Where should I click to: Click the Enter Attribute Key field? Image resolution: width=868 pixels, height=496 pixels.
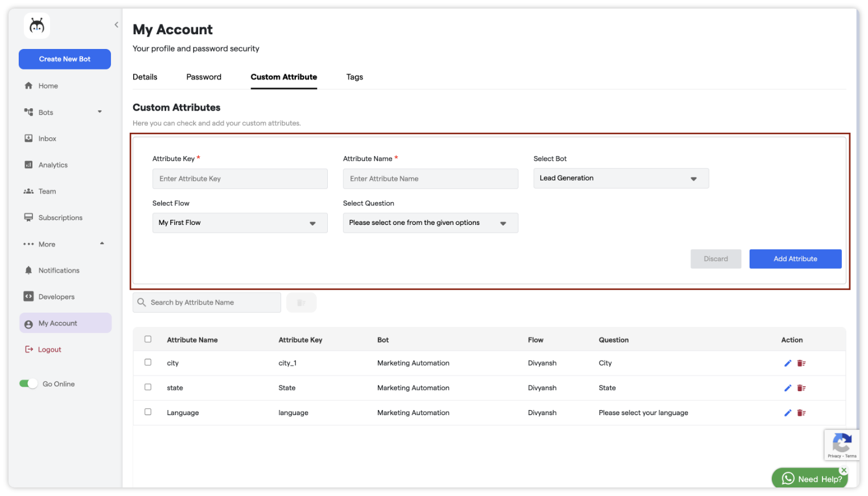pos(240,179)
